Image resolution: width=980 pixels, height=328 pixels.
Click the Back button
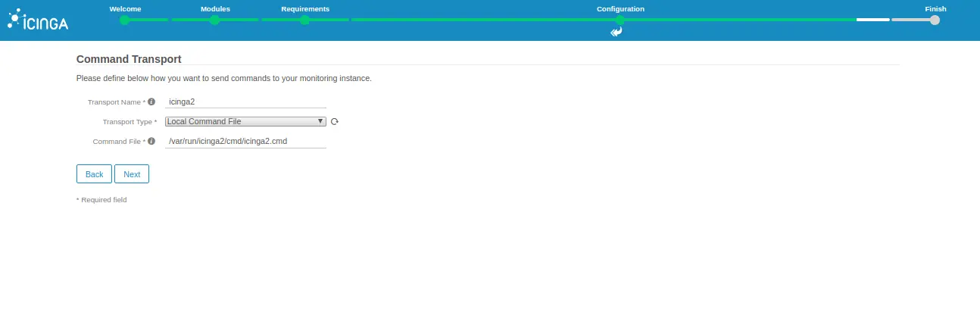(94, 174)
